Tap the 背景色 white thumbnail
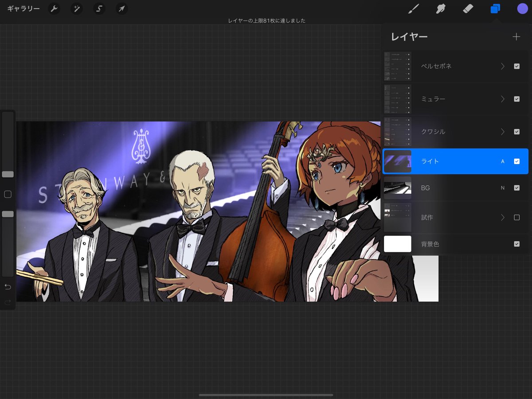 point(398,244)
